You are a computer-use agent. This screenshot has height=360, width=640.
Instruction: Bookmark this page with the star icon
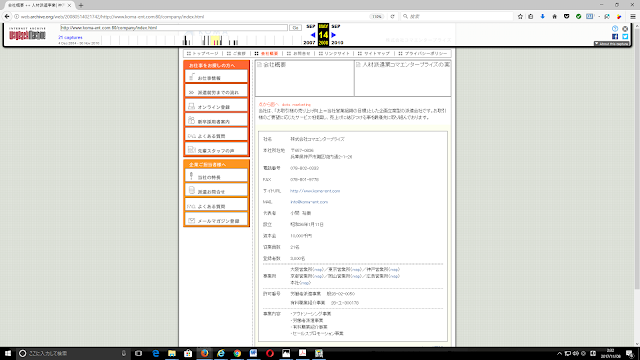coord(520,16)
